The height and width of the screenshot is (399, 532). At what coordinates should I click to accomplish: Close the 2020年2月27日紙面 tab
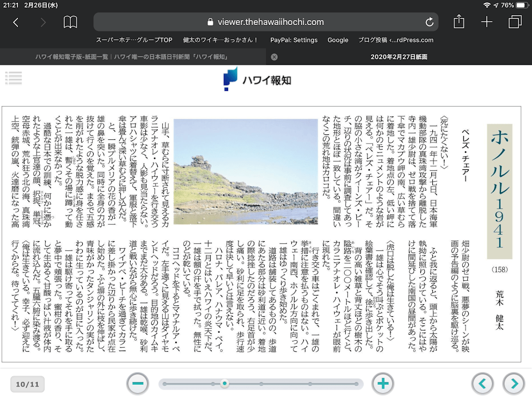tap(274, 57)
